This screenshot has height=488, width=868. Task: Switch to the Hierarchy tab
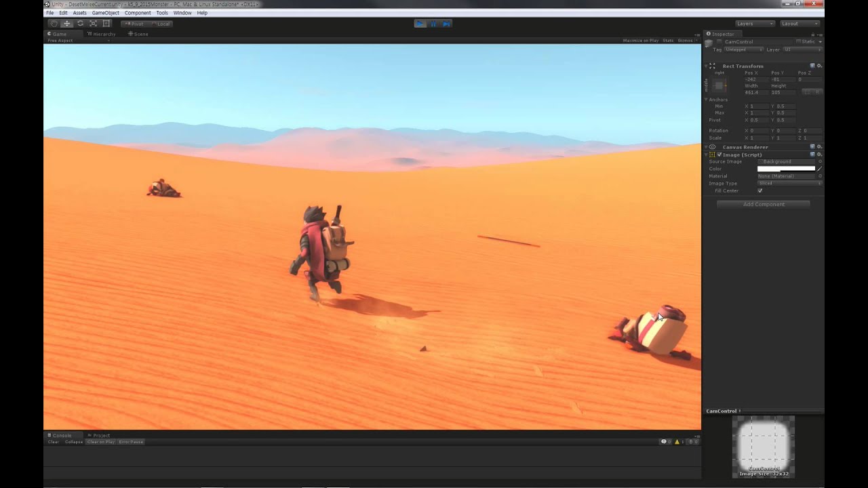(x=101, y=34)
